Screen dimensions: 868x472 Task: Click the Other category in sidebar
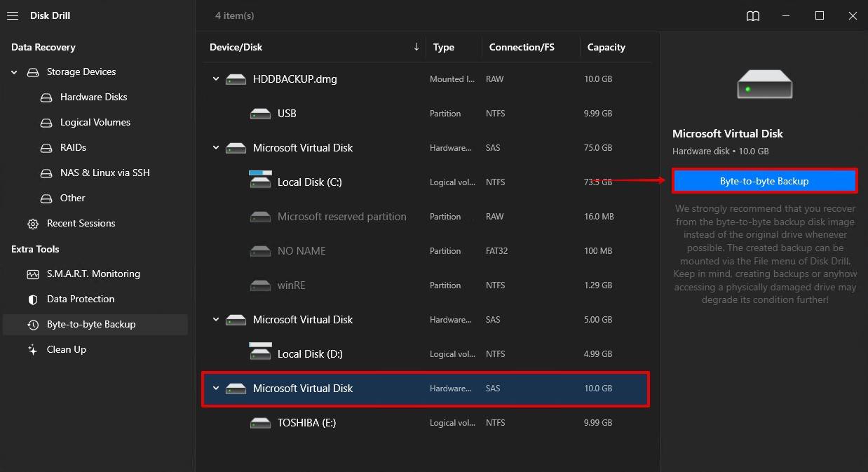[73, 198]
